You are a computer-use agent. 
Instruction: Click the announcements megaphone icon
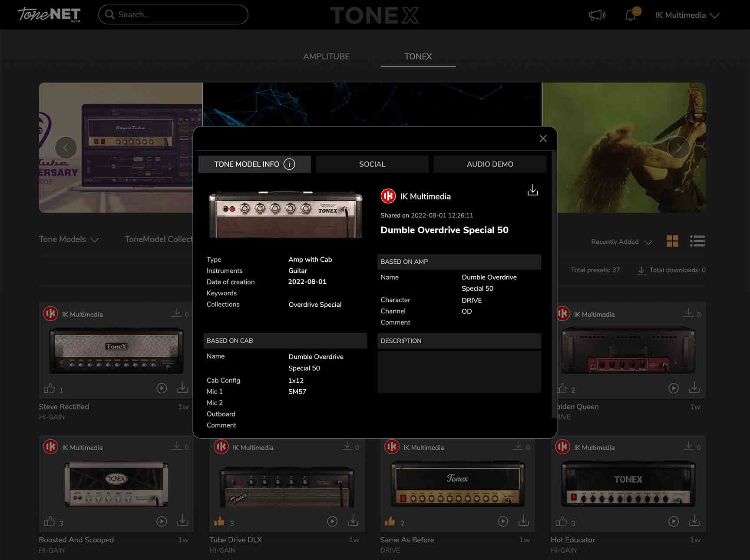click(596, 15)
